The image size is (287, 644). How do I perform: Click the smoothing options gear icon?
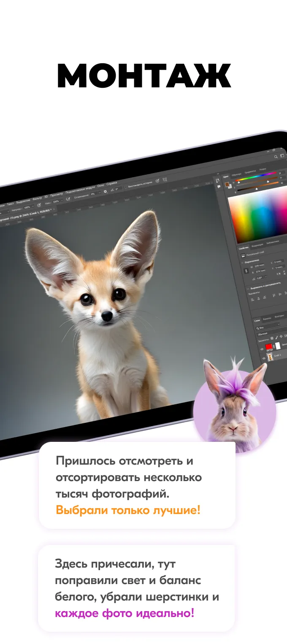coord(105,191)
